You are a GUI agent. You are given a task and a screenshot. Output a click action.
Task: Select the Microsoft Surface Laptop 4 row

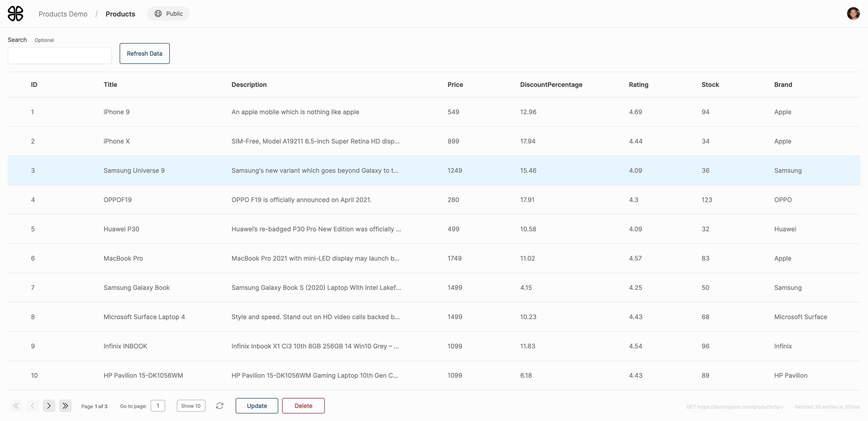point(434,317)
